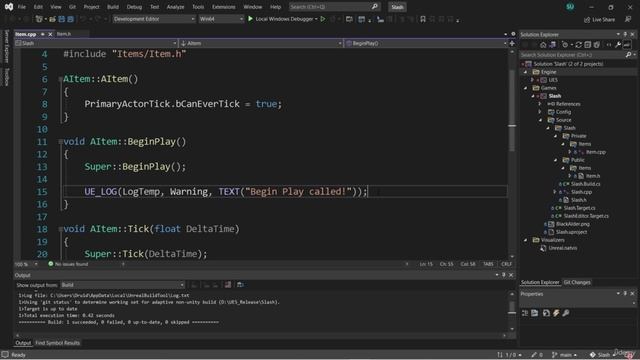
Task: Open the Slash project scope dropdown
Action: (x=96, y=43)
